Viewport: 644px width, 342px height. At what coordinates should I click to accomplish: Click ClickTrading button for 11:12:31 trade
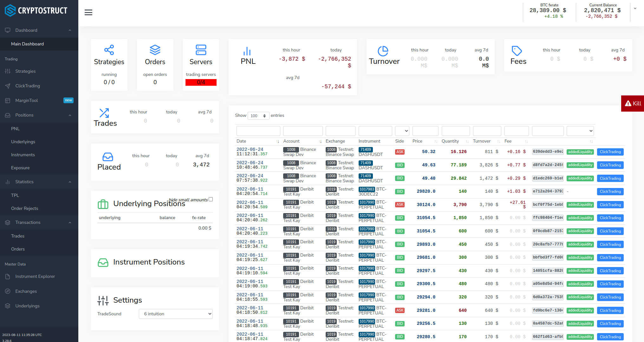pyautogui.click(x=610, y=152)
